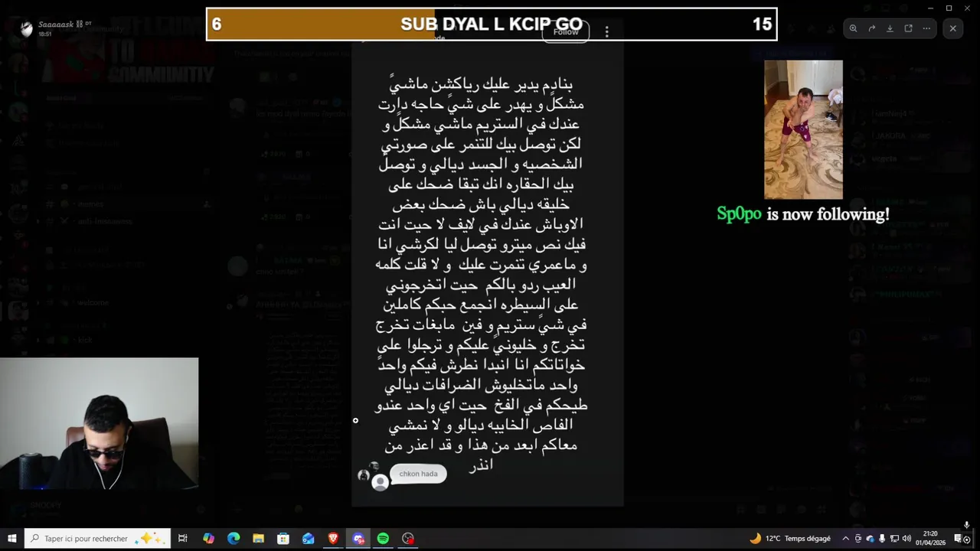This screenshot has height=551, width=980.
Task: Open the weather widget '12°C Temps dégagé'
Action: 790,539
